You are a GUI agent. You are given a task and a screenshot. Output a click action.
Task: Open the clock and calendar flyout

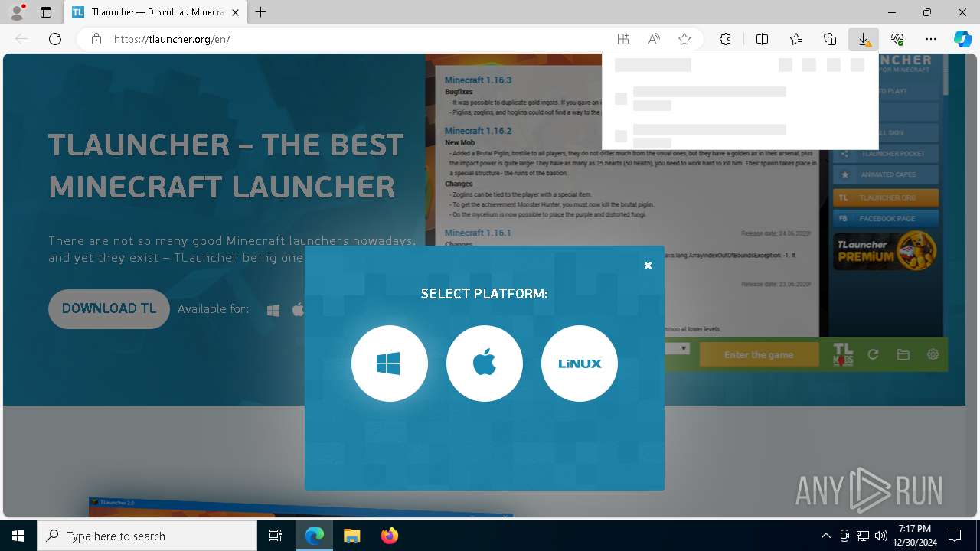tap(915, 536)
